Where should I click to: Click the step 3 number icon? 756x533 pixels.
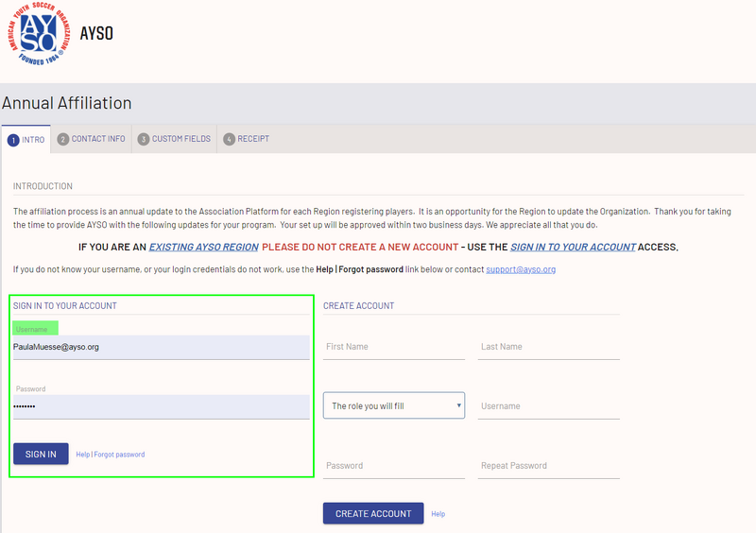(x=144, y=140)
